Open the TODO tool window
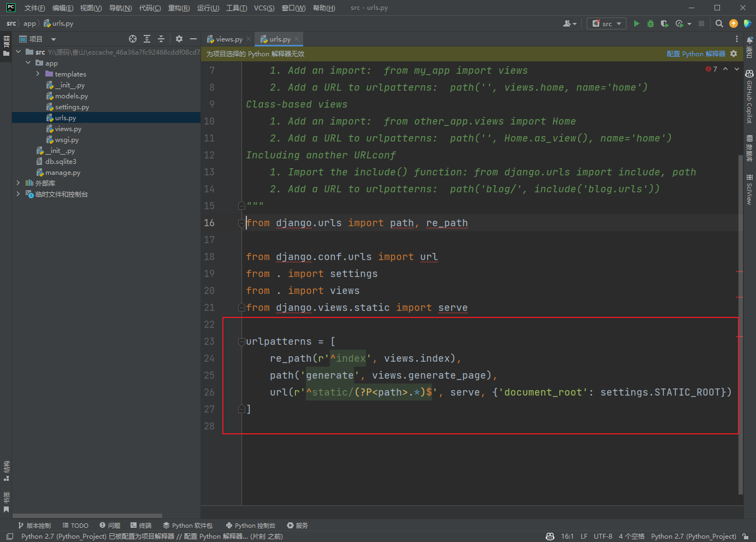Viewport: 756px width, 542px height. coord(75,526)
